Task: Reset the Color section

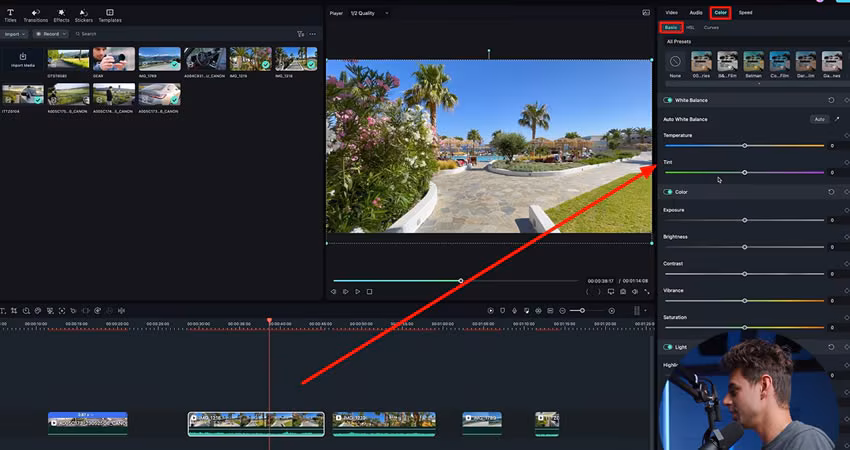Action: click(x=831, y=192)
